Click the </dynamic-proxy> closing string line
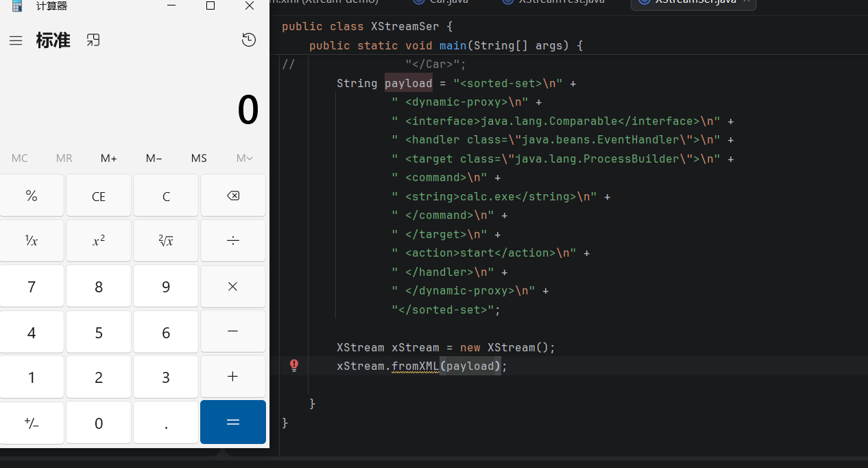 470,290
